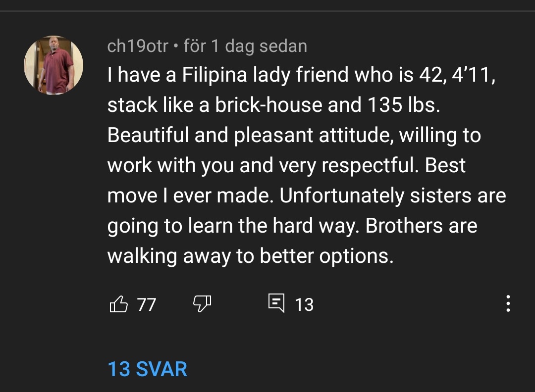Click the word "Brothers" in the comment
Image resolution: width=535 pixels, height=392 pixels.
[x=404, y=226]
